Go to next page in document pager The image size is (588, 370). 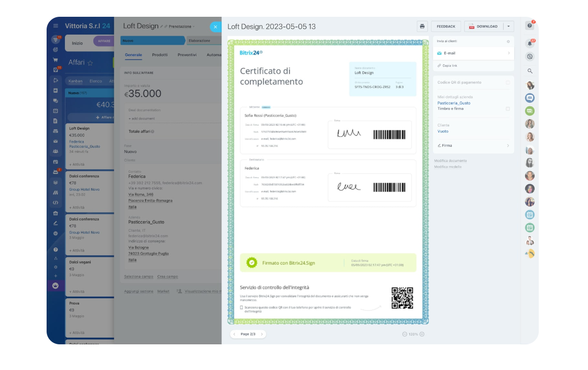click(x=262, y=334)
